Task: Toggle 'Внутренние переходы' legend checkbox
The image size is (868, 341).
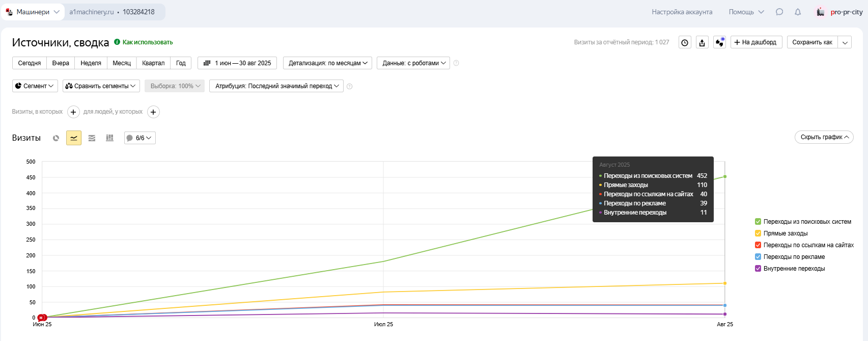Action: (x=758, y=269)
